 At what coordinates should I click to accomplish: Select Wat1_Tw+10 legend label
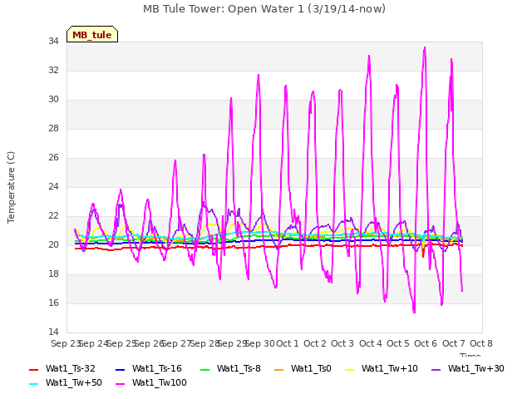click(390, 368)
